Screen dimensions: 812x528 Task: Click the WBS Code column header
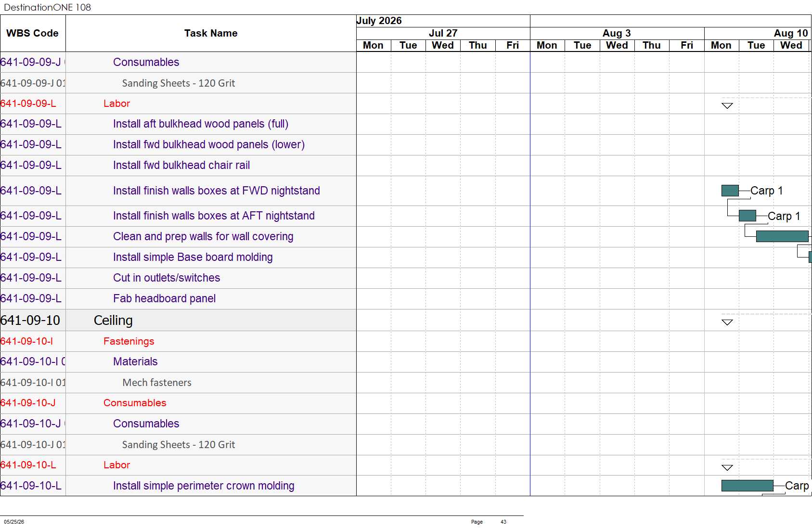tap(33, 33)
